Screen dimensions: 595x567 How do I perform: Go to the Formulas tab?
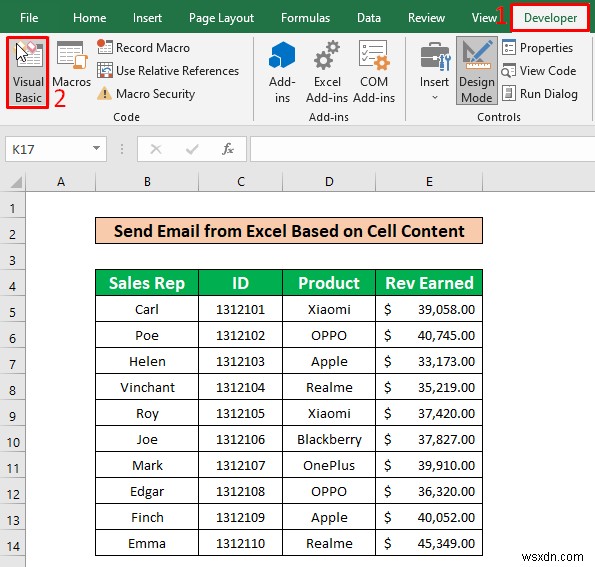click(305, 18)
